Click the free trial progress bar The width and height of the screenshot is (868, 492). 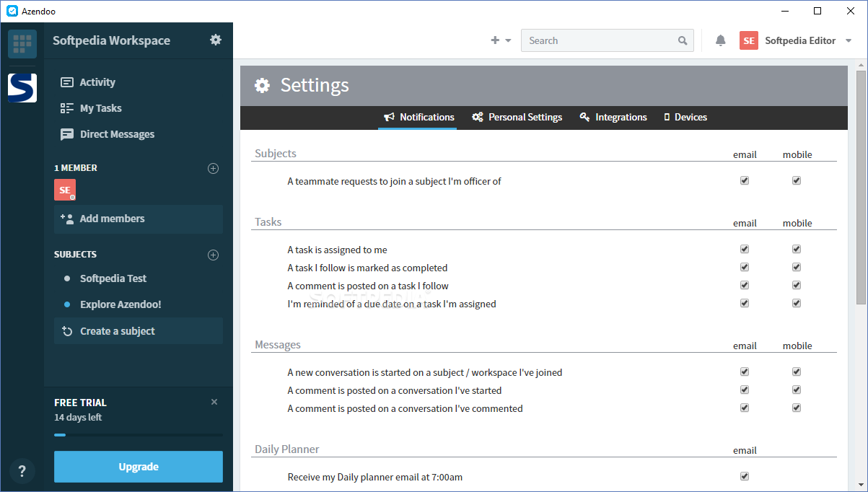pos(139,435)
